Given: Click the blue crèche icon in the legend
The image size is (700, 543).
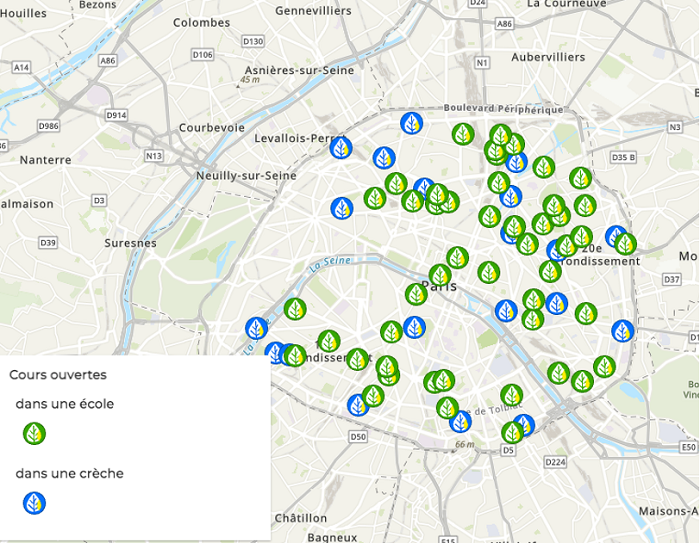Looking at the screenshot, I should click(34, 503).
